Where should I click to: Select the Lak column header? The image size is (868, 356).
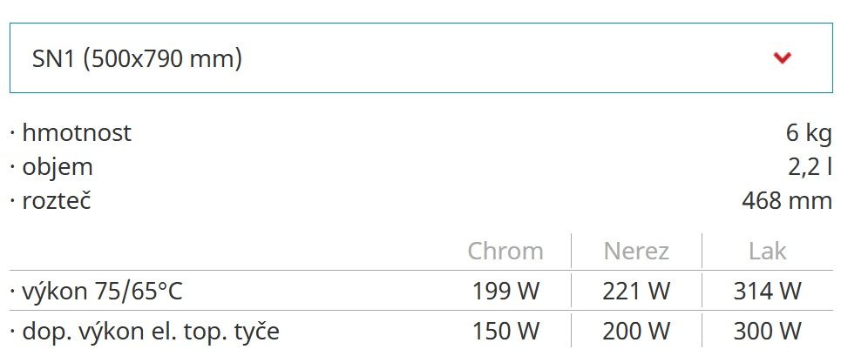tap(767, 252)
